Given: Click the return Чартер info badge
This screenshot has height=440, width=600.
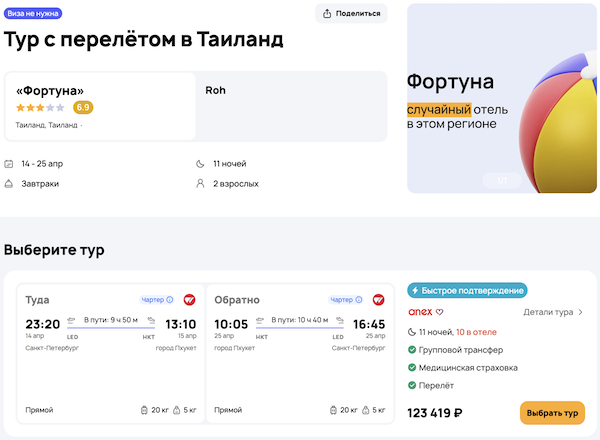Looking at the screenshot, I should click(345, 299).
